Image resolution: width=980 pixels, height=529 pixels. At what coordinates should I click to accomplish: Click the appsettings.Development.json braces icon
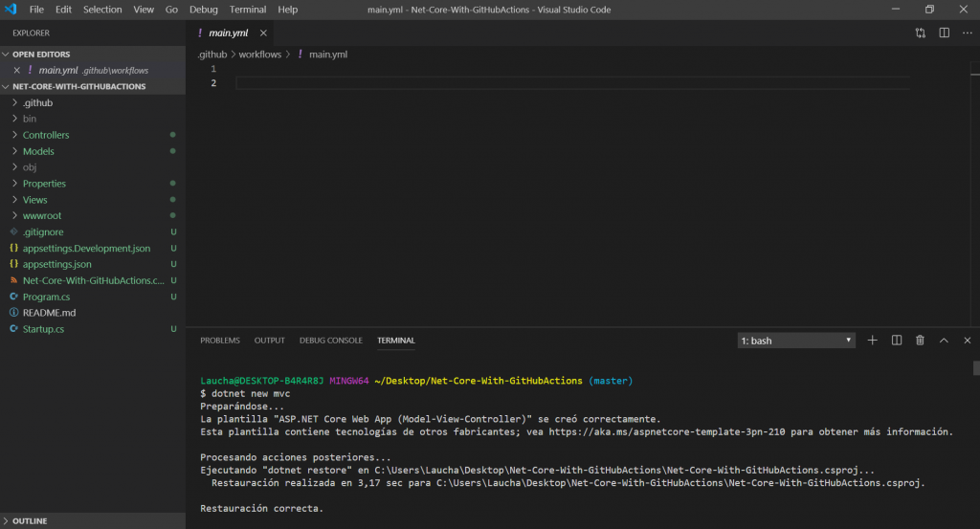point(13,248)
